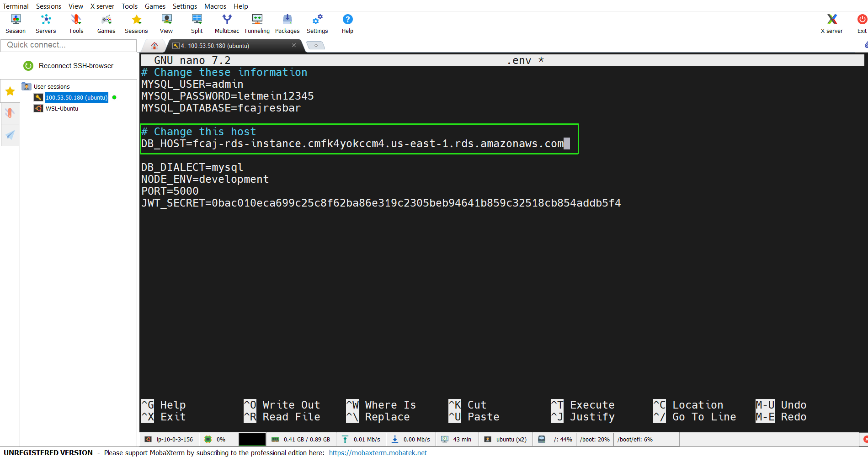The height and width of the screenshot is (457, 868).
Task: Open the mobaxterm.mobatek.net link
Action: click(378, 452)
